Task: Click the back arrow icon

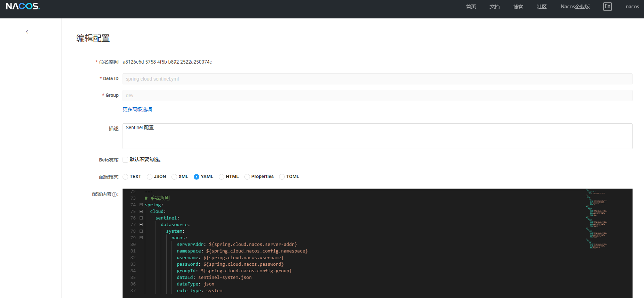Action: (27, 32)
